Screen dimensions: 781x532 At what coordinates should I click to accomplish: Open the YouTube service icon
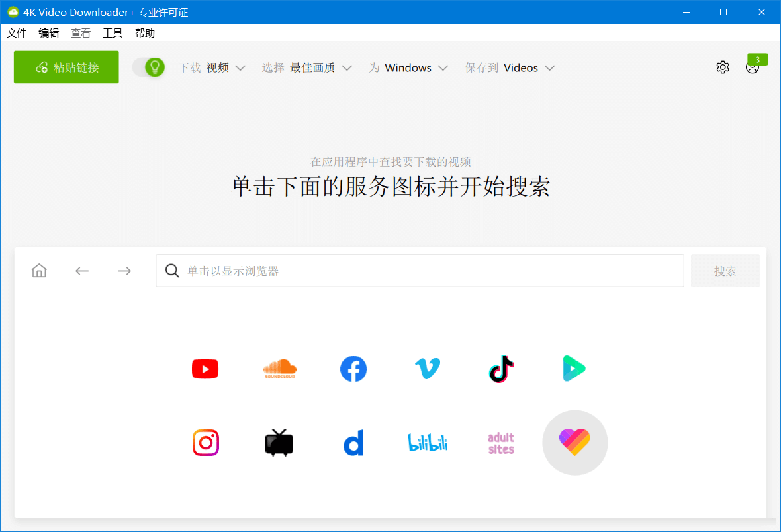click(205, 369)
